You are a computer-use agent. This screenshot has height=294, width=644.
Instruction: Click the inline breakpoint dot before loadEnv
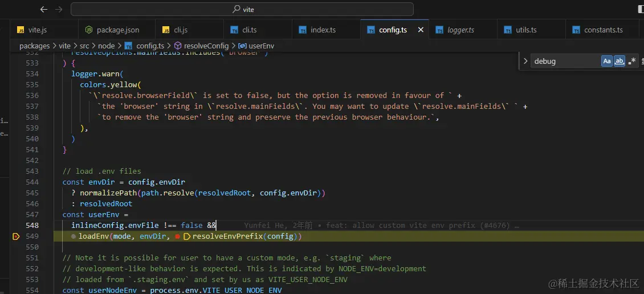pos(74,236)
